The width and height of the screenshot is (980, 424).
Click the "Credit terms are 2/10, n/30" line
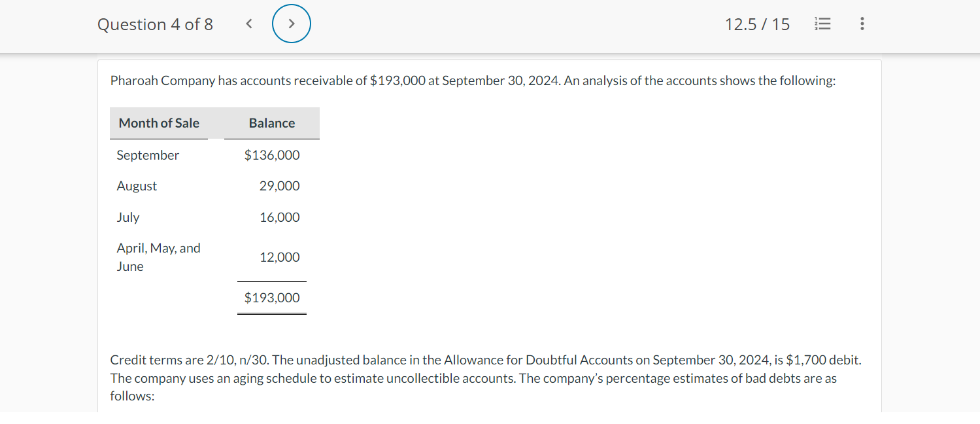tap(486, 360)
